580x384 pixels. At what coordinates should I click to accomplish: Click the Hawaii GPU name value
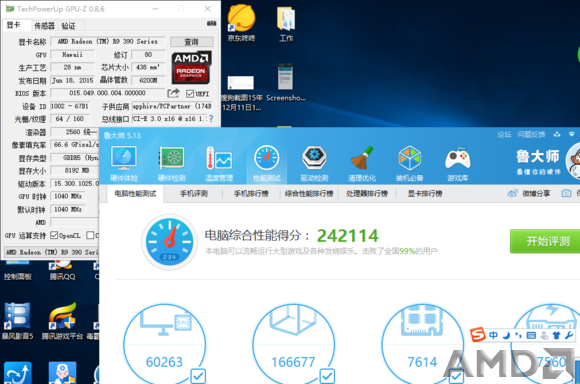(72, 54)
